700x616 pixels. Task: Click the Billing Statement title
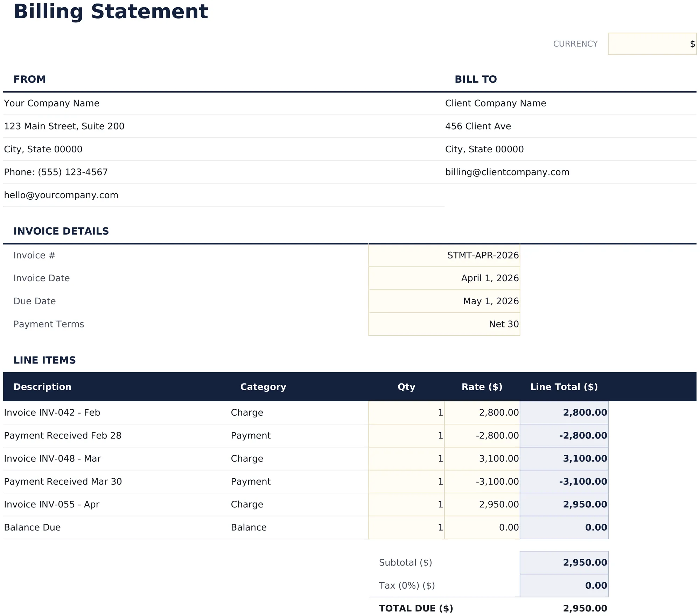[111, 12]
